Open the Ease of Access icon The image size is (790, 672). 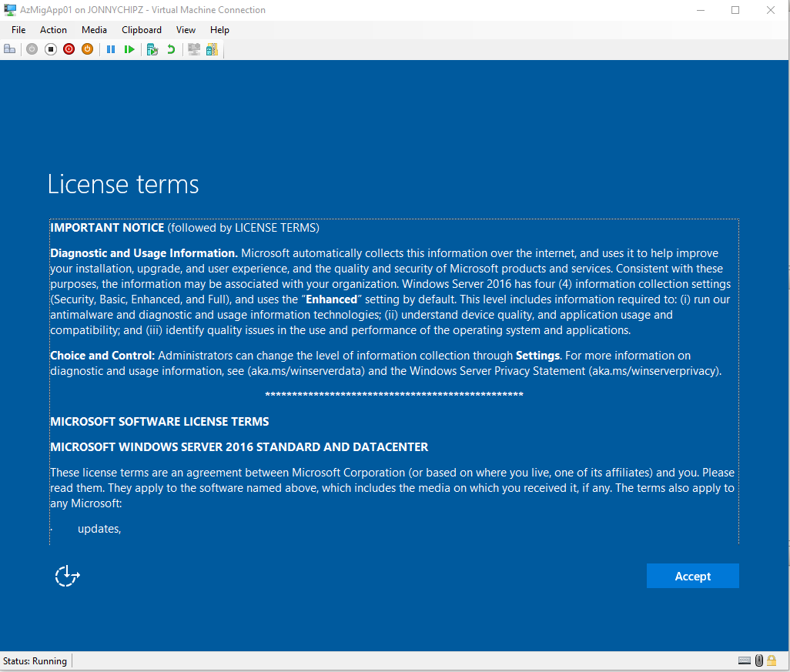point(68,576)
